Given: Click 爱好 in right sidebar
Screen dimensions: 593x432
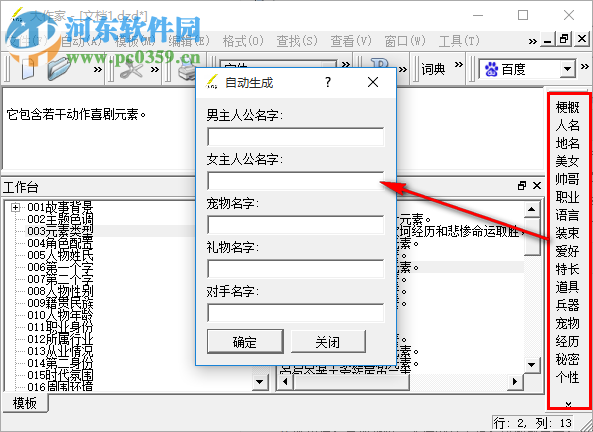Looking at the screenshot, I should [567, 251].
